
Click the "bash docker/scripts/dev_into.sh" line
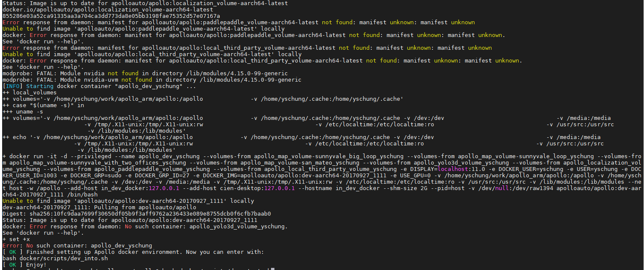55,258
